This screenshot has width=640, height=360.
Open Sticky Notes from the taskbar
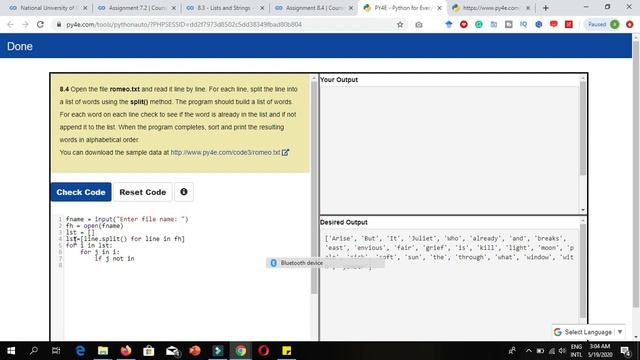coord(287,351)
